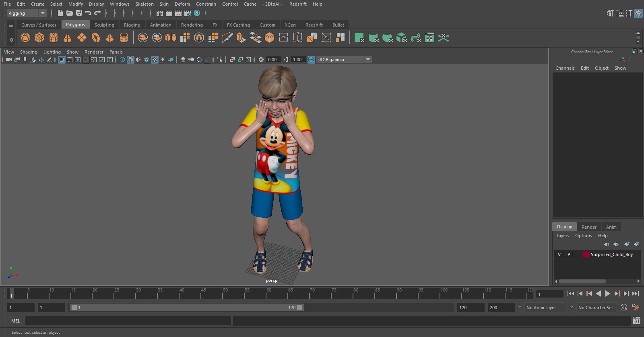
Task: Open the Panels menu in the viewport
Action: (116, 52)
